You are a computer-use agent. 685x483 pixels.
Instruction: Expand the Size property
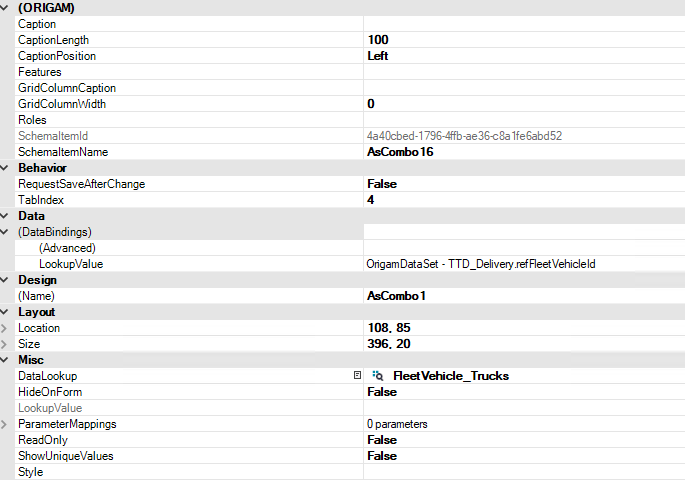point(6,344)
